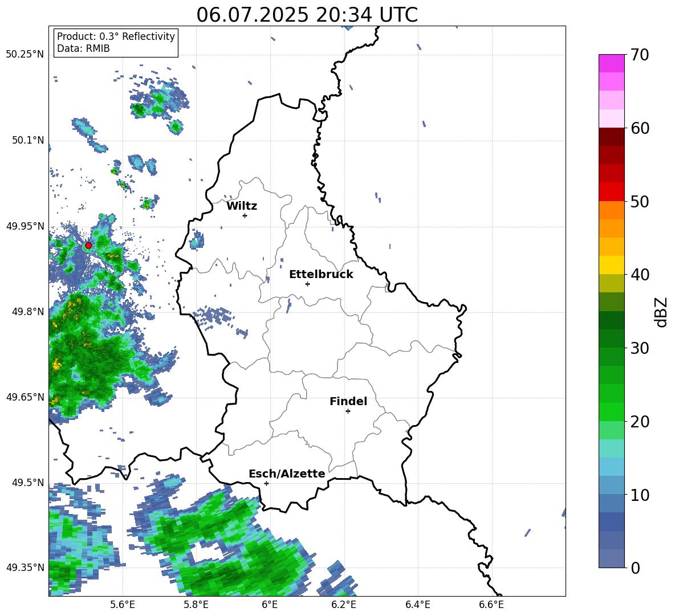675x616 pixels.
Task: Click the 49.35°N latitude label
Action: 25,568
